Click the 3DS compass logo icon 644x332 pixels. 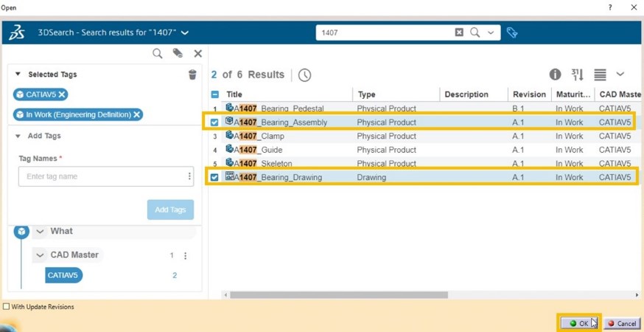16,32
